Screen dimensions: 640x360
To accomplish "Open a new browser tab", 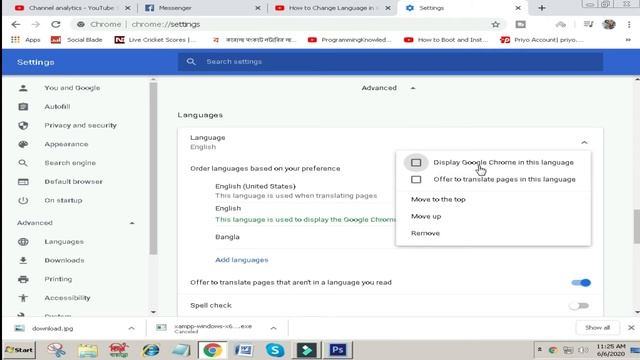I will pos(542,8).
